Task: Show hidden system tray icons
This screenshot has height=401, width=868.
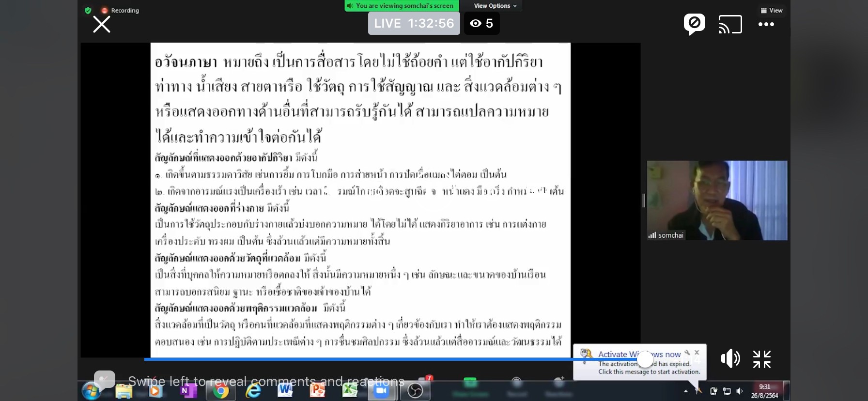Action: coord(685,391)
